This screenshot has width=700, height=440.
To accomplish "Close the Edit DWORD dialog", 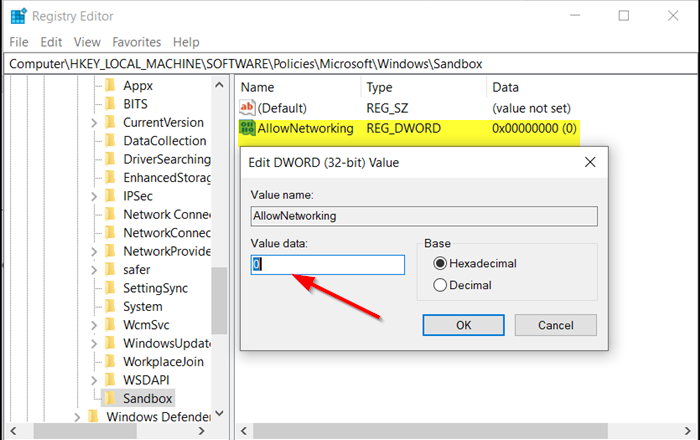I will click(x=590, y=162).
